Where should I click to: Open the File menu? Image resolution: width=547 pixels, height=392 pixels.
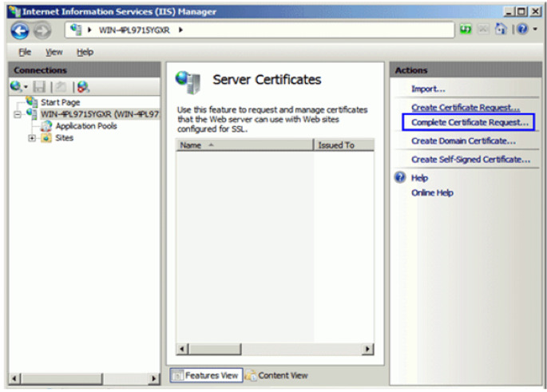click(x=25, y=52)
